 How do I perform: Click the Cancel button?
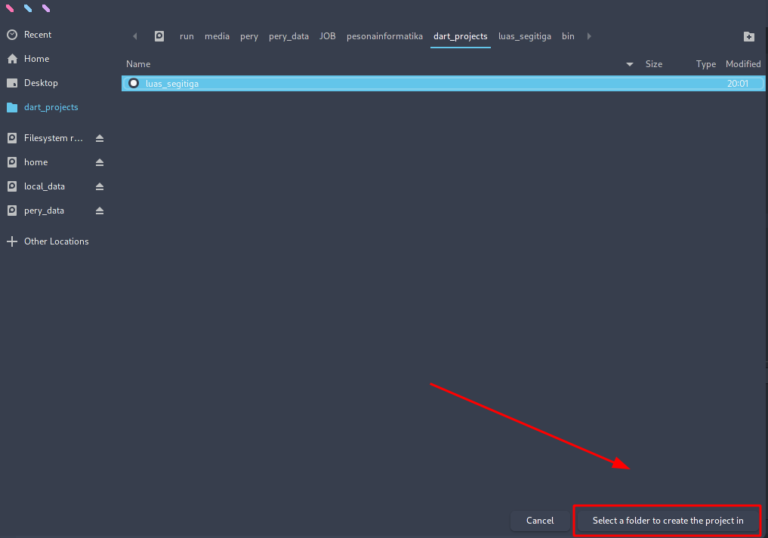pos(540,520)
